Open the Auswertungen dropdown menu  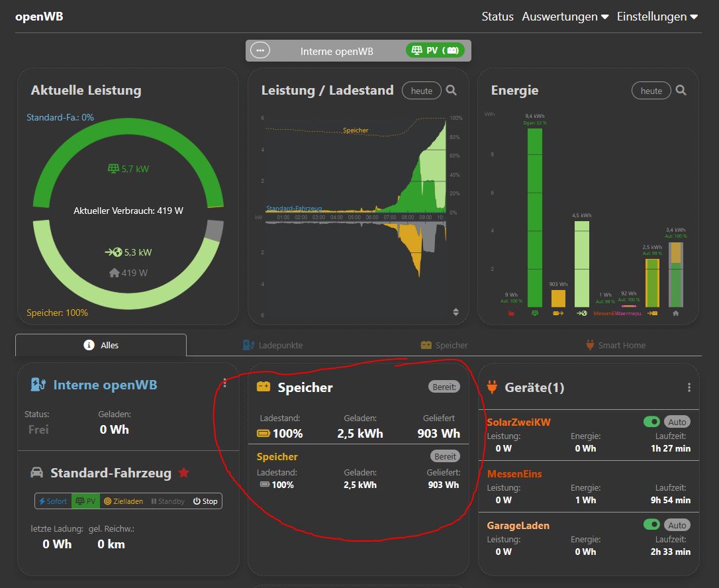pyautogui.click(x=565, y=17)
